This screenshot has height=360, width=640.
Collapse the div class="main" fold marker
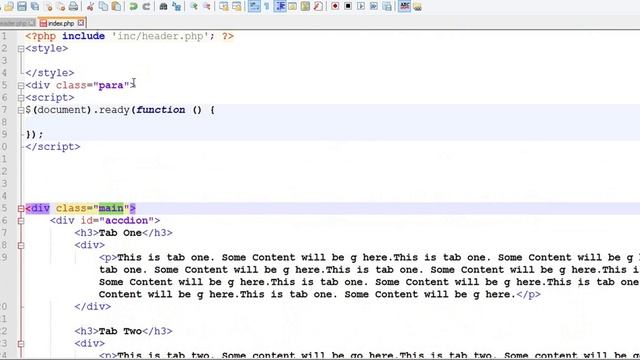(21, 209)
